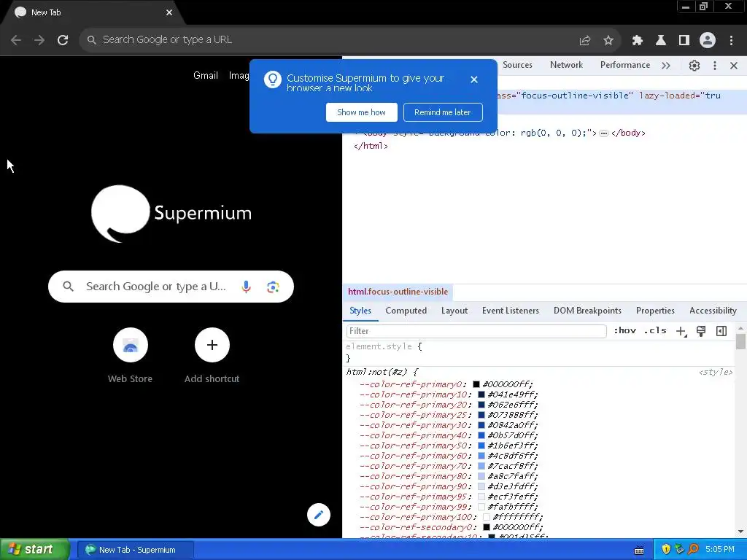The height and width of the screenshot is (560, 747).
Task: Add a new shortcut tile
Action: pos(212,356)
